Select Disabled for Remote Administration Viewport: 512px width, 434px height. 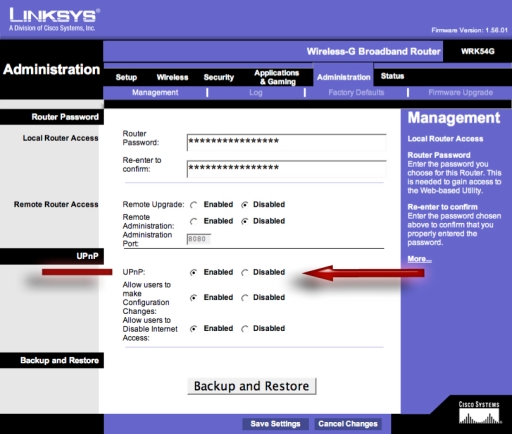[x=245, y=221]
